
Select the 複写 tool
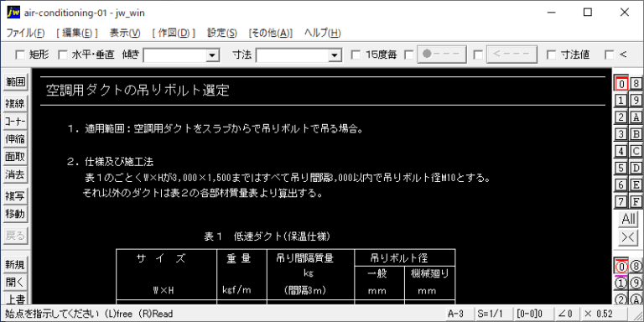(x=15, y=196)
